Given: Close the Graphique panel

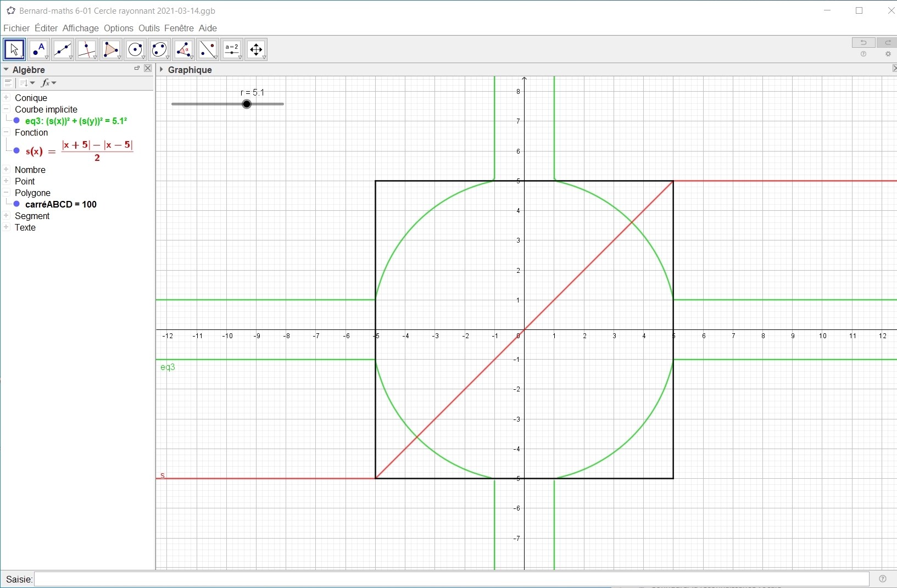Looking at the screenshot, I should [x=894, y=69].
